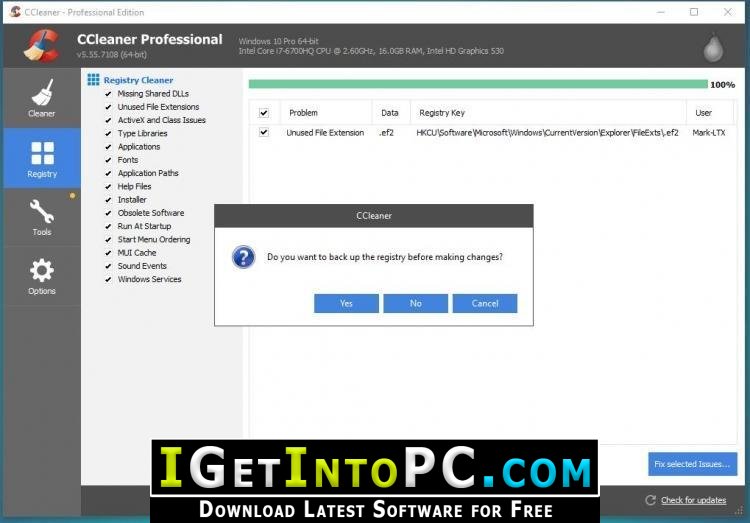This screenshot has height=523, width=750.
Task: Sort by the Problem column header
Action: pos(326,113)
